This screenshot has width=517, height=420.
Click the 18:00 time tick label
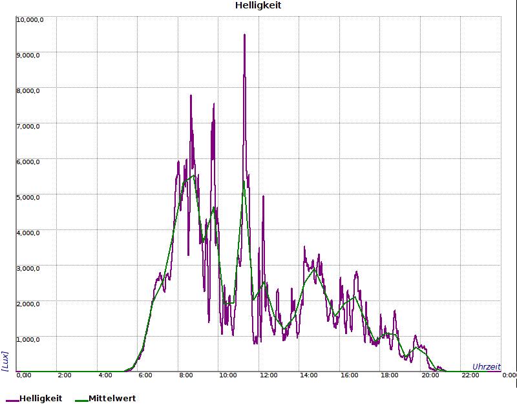pyautogui.click(x=390, y=375)
